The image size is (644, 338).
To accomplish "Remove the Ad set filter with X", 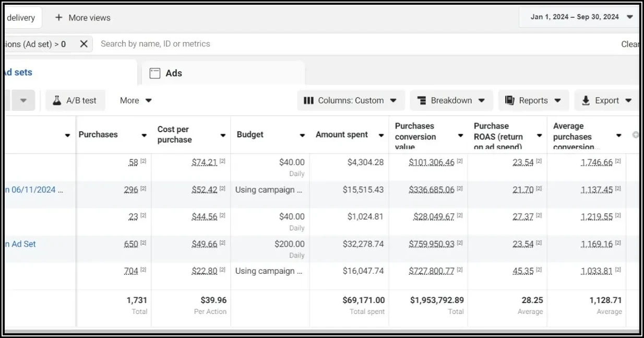I will (x=84, y=44).
